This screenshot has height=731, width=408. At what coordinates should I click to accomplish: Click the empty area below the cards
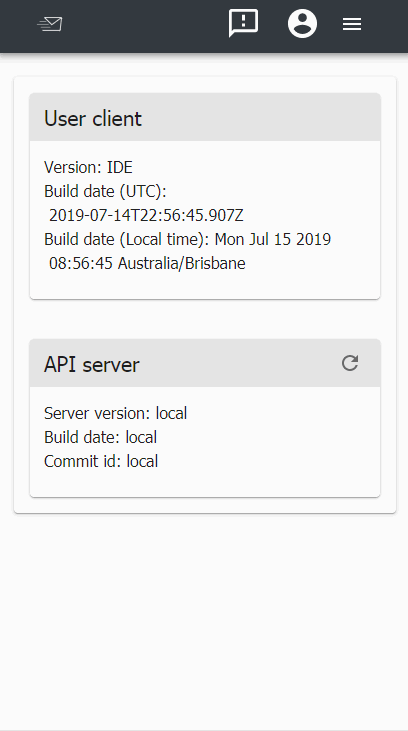(204, 620)
